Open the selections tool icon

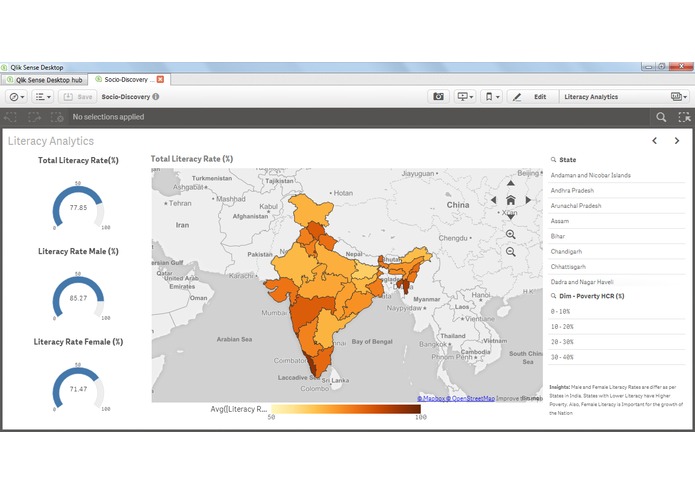684,117
